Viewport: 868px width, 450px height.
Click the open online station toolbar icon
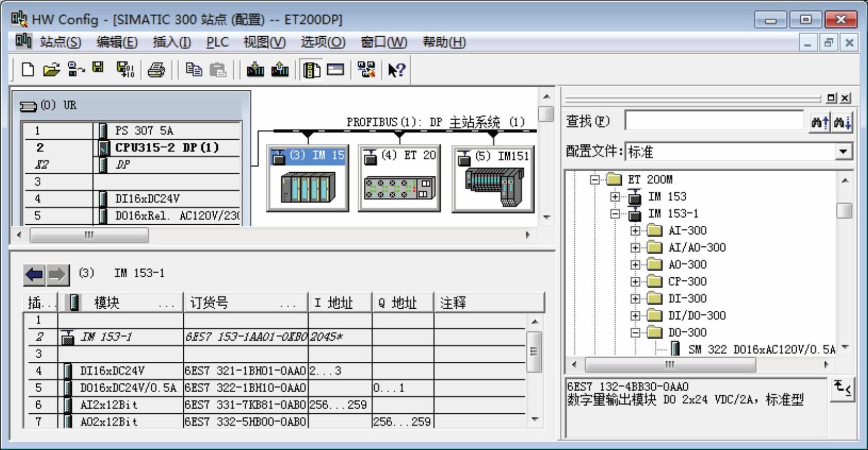tap(76, 69)
